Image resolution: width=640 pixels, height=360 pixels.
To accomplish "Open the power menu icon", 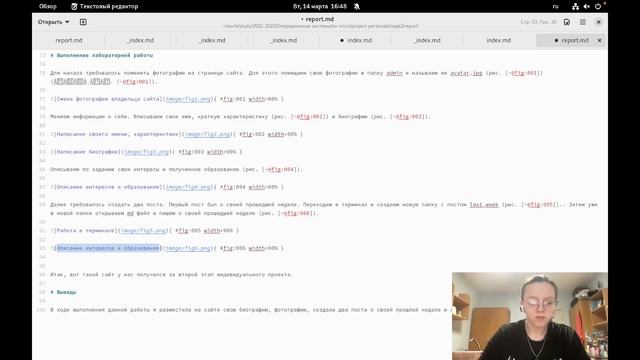I will (x=598, y=7).
